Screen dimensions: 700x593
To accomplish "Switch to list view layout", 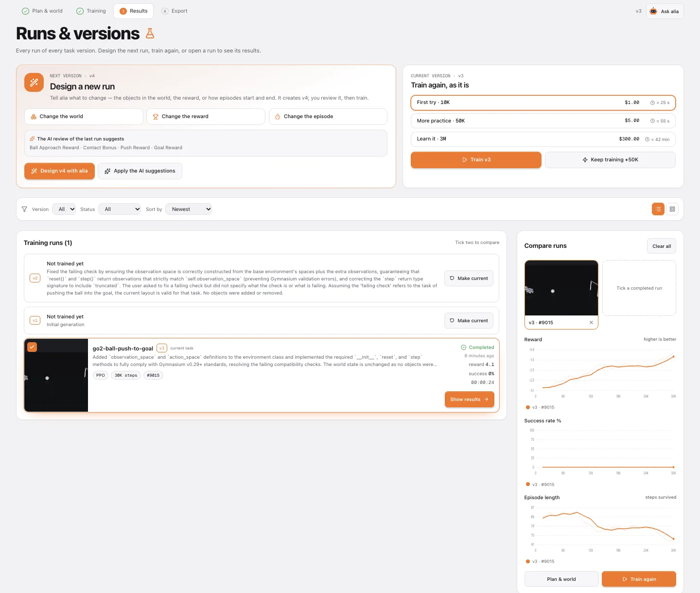I will [658, 209].
